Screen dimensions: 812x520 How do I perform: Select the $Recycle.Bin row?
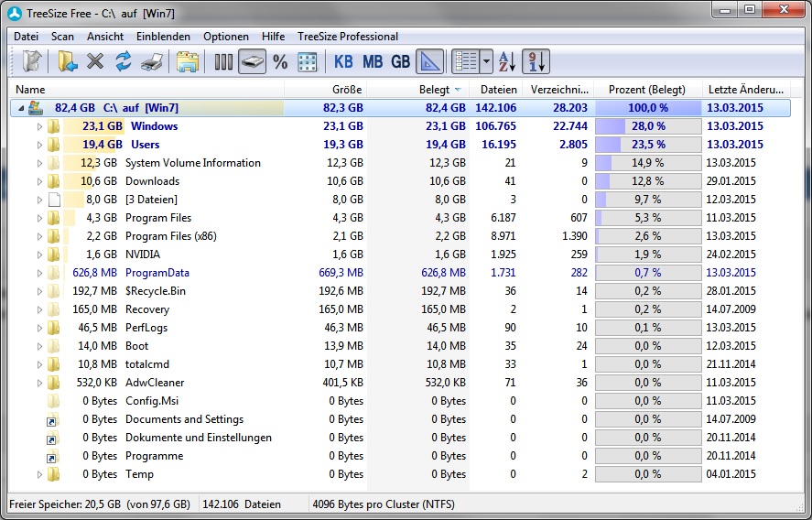point(400,291)
